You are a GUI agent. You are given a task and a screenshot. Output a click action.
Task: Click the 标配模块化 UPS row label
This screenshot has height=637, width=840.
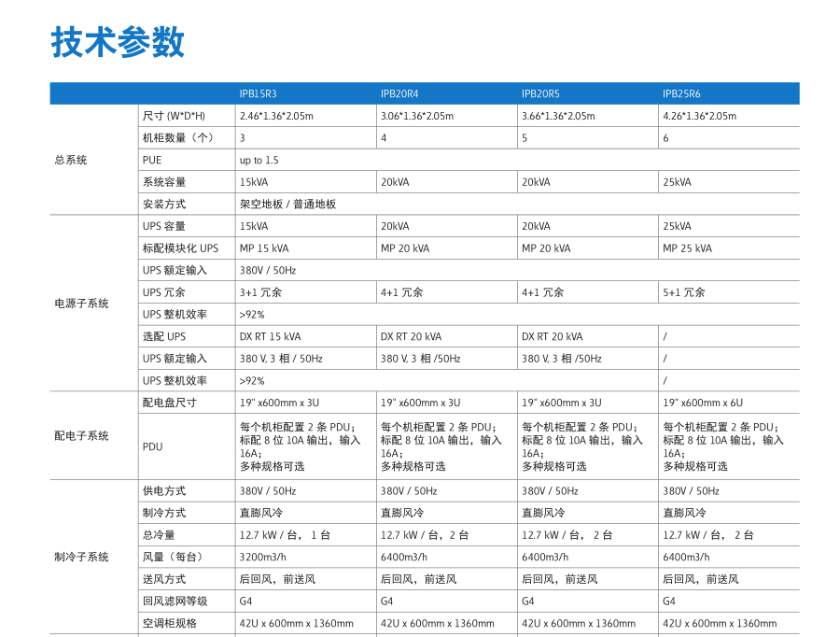[x=180, y=248]
